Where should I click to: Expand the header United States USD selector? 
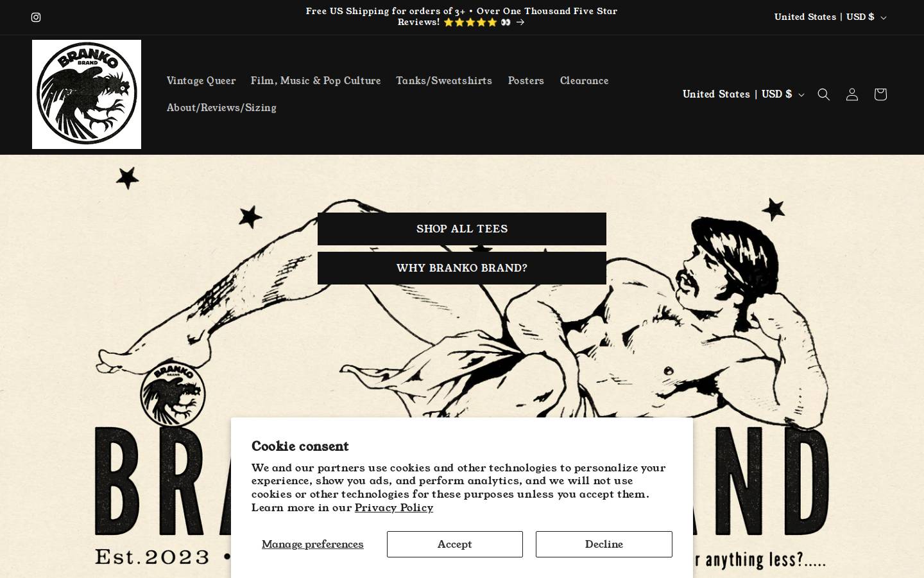coord(743,94)
